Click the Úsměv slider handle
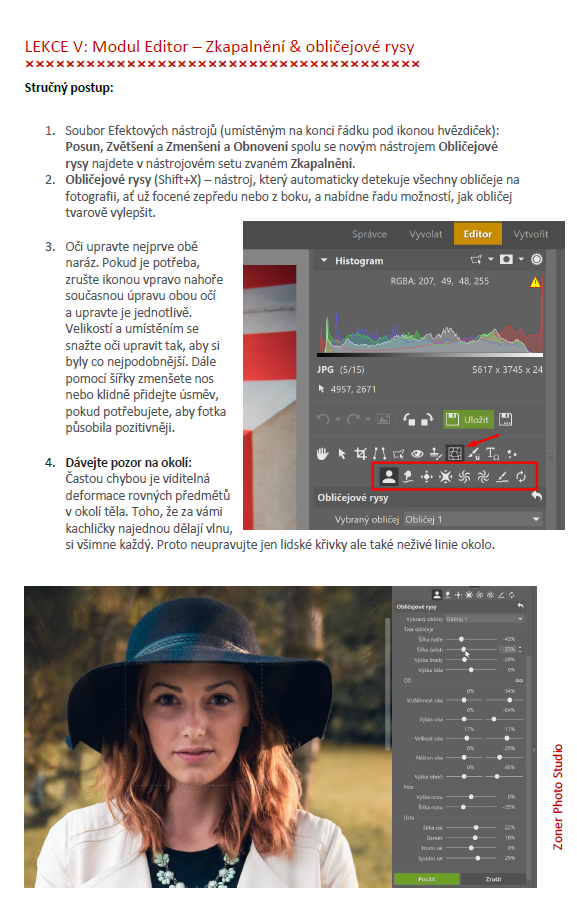This screenshot has height=902, width=577. (476, 838)
